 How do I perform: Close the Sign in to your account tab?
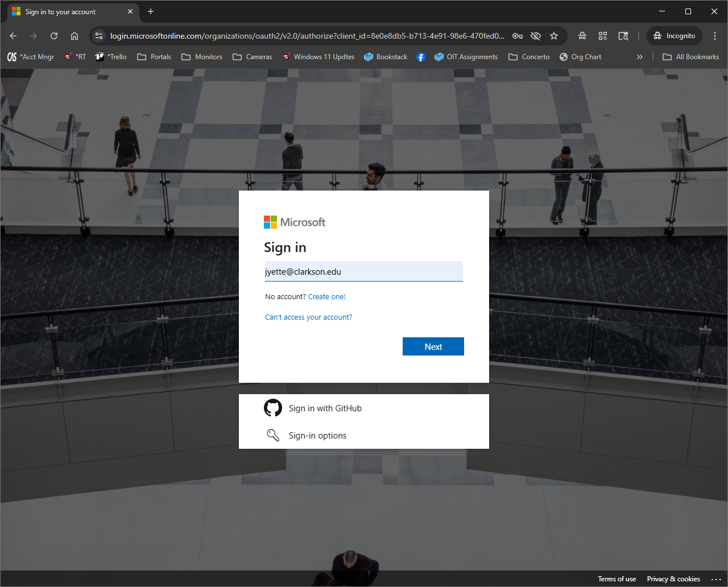(x=130, y=12)
